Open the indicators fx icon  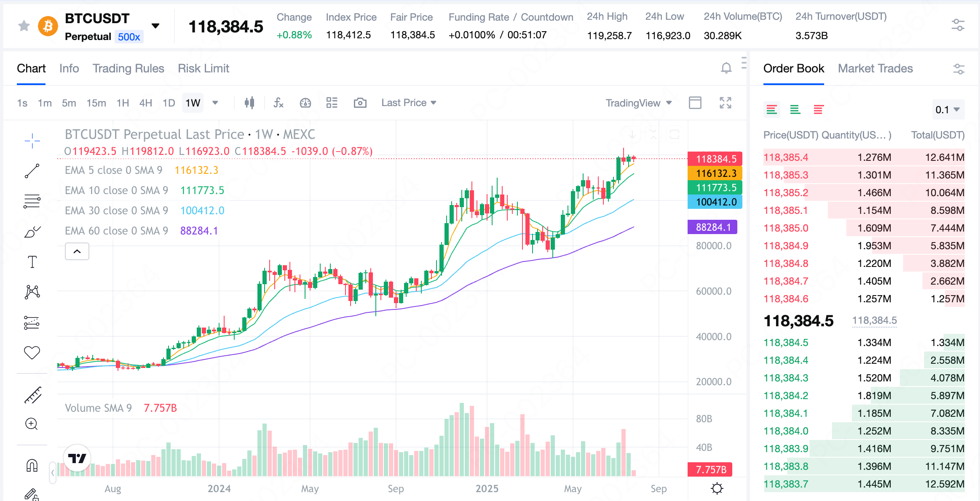(x=278, y=103)
